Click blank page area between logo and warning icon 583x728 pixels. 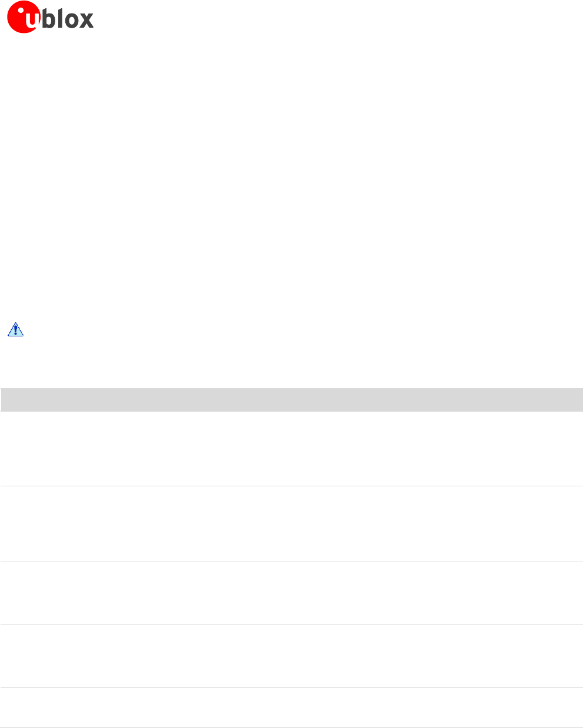[x=291, y=176]
